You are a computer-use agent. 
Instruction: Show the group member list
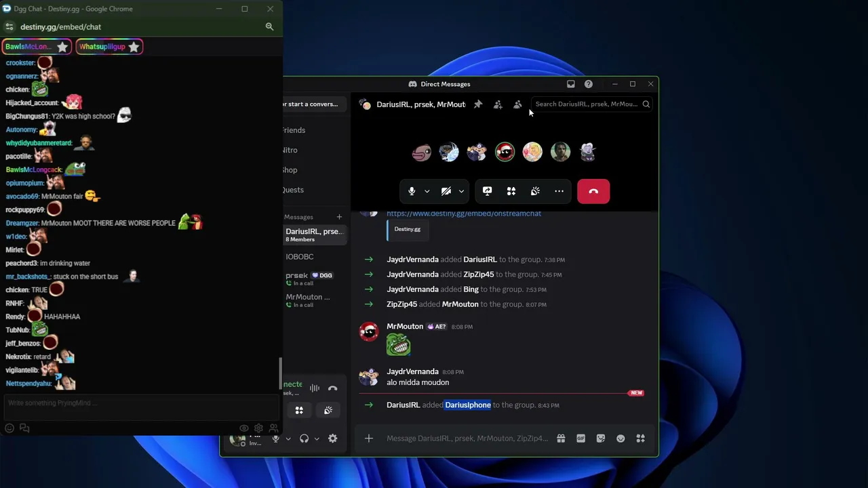point(517,104)
